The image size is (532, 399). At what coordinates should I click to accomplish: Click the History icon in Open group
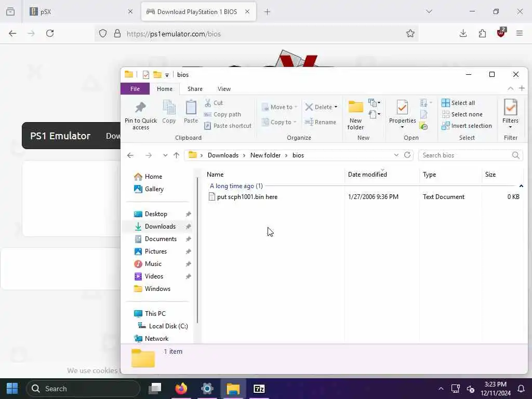click(x=423, y=126)
